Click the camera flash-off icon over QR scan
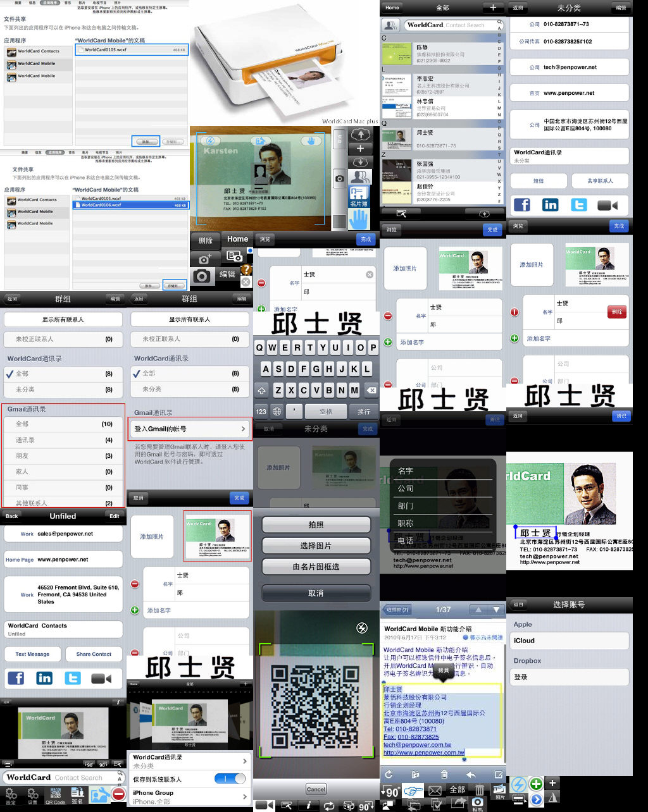Screen dimensions: 648x812 click(x=362, y=628)
